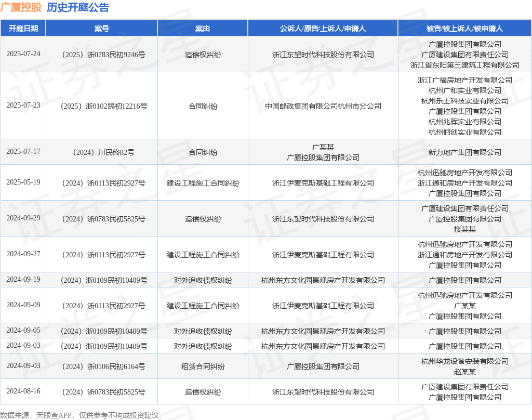Click 杭州东方文化园景观房产开发有限公司 in 2024-09-19 row
The height and width of the screenshot is (420, 532).
tap(323, 280)
